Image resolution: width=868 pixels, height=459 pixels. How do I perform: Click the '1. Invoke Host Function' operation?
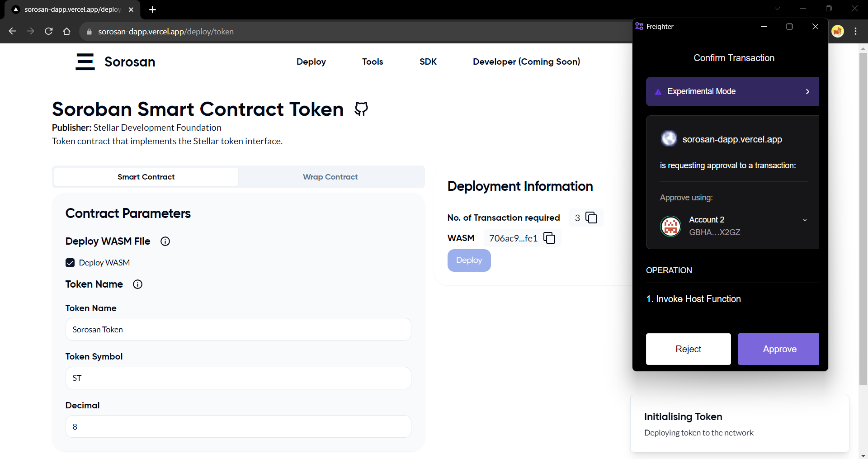(693, 299)
